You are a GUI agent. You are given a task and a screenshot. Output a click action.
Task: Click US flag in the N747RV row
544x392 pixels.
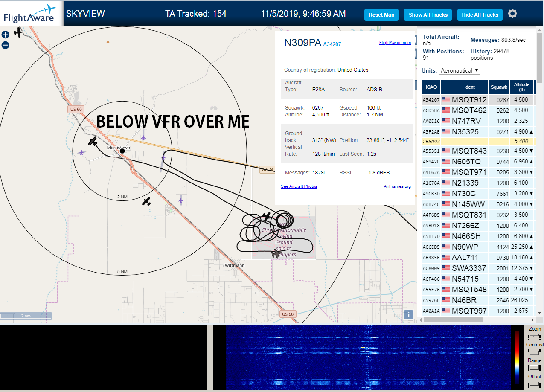coord(446,121)
